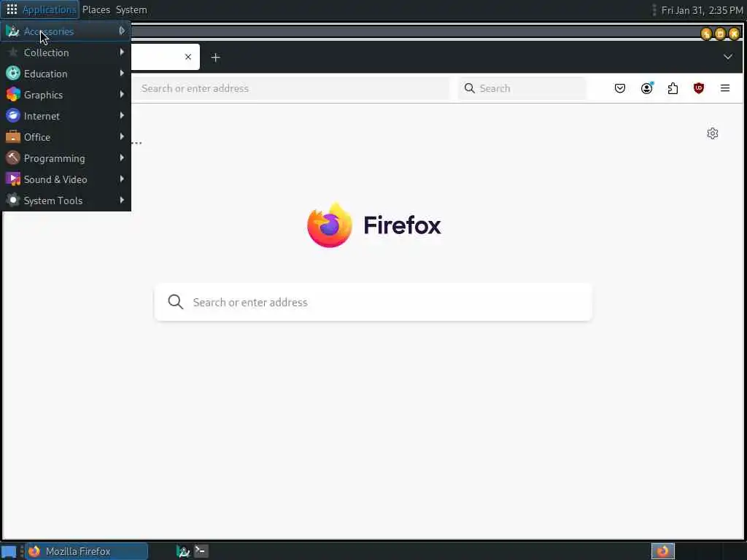Open the Extensions puzzle icon
747x560 pixels.
(x=673, y=88)
